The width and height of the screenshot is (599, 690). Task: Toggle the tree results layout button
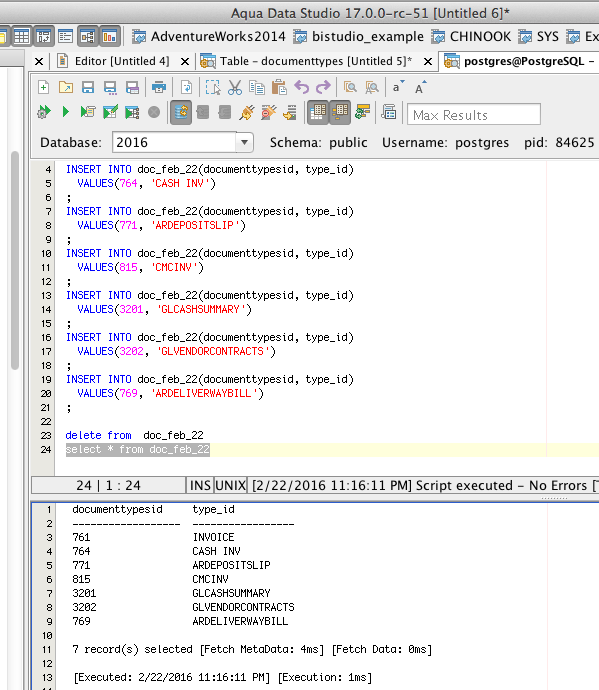[340, 112]
